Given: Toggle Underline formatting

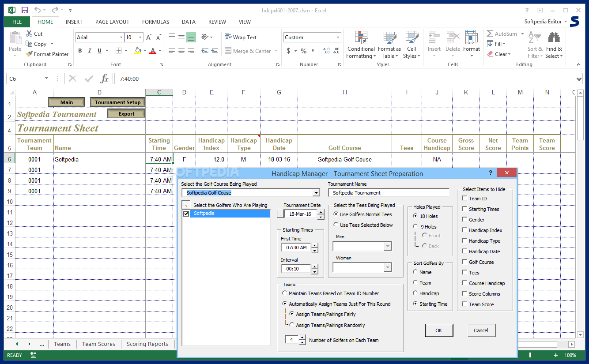Looking at the screenshot, I should pyautogui.click(x=100, y=51).
